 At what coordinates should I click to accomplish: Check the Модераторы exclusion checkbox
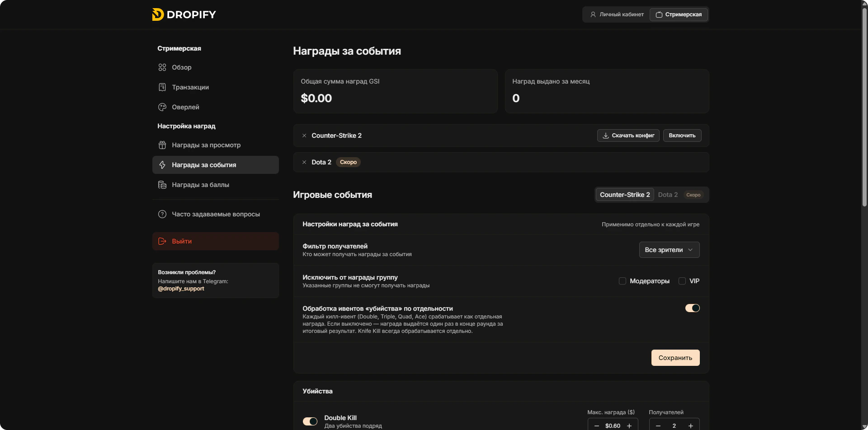(623, 281)
